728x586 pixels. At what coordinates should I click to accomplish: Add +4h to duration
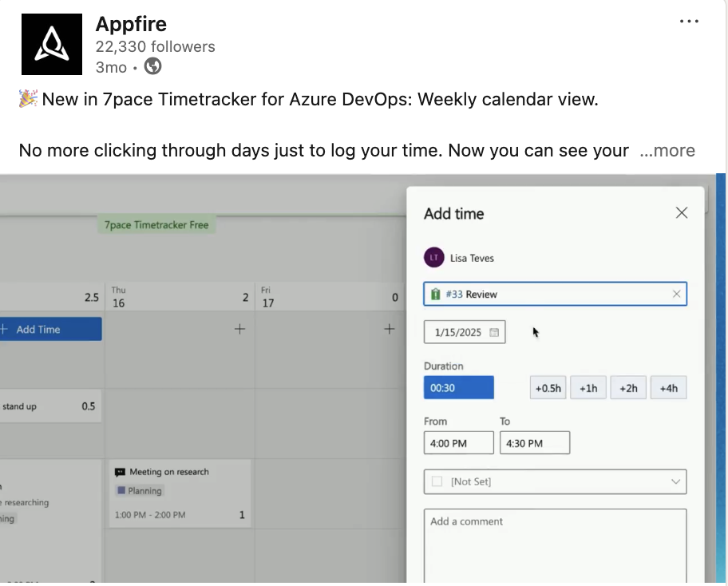click(669, 388)
